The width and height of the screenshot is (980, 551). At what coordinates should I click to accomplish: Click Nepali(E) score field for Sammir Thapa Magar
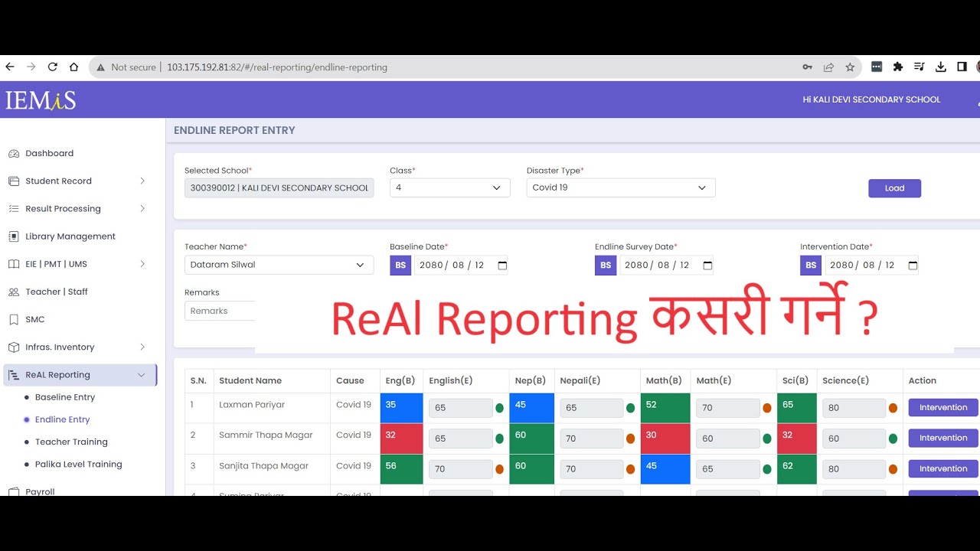click(591, 439)
